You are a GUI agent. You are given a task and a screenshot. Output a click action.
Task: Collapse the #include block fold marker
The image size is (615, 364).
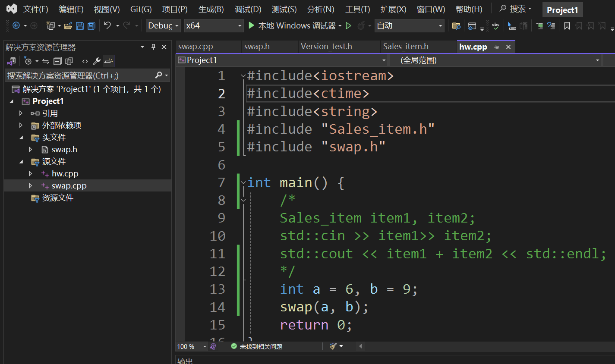pos(243,76)
